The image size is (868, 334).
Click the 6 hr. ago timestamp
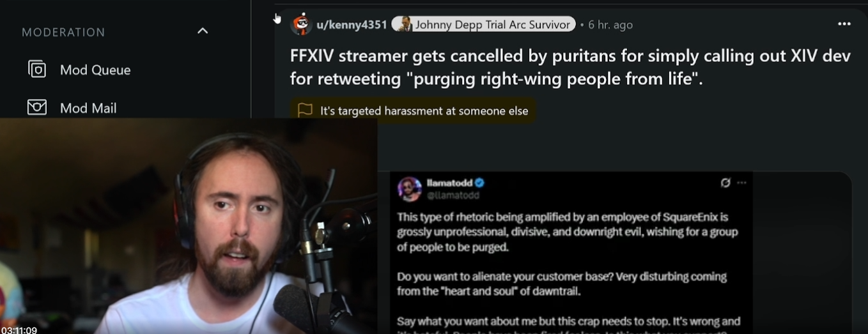click(x=610, y=25)
